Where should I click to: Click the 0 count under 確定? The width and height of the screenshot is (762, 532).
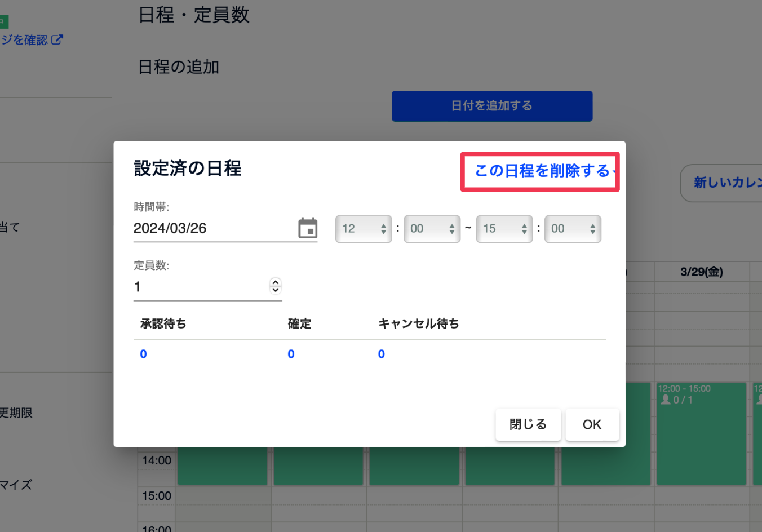[291, 354]
